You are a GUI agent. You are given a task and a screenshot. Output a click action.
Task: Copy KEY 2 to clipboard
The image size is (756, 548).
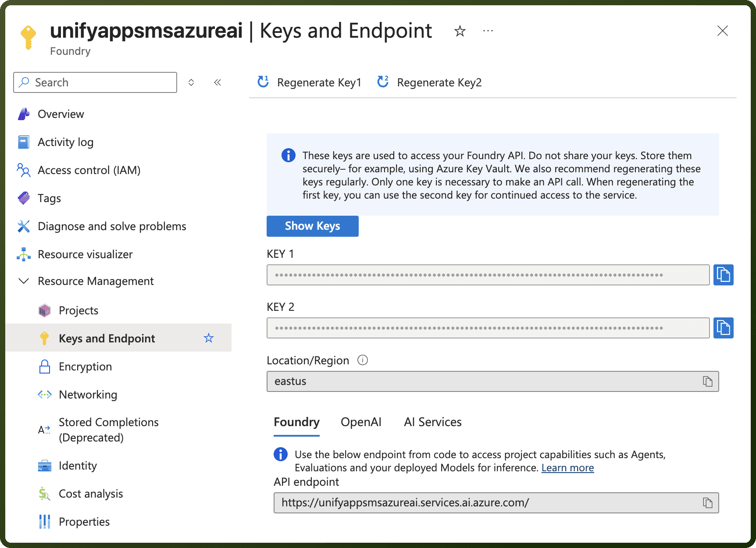click(723, 328)
